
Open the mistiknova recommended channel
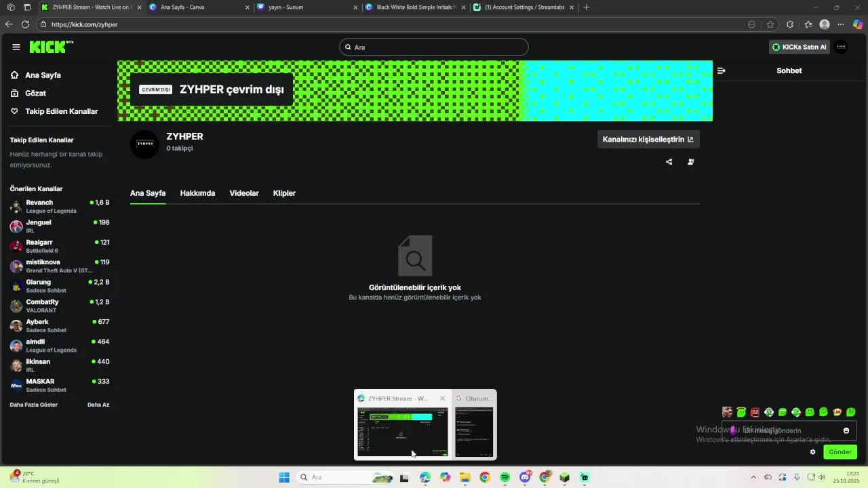pyautogui.click(x=59, y=266)
